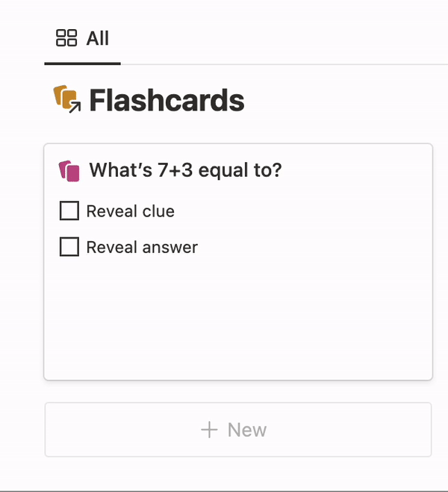Add a flashcard using the New button
This screenshot has height=492, width=448.
(x=238, y=429)
